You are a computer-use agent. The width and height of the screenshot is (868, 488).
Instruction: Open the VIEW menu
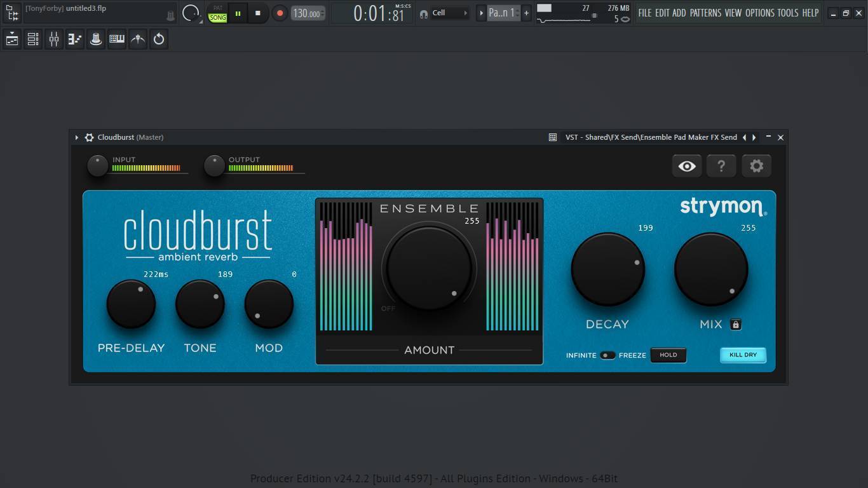(x=733, y=13)
